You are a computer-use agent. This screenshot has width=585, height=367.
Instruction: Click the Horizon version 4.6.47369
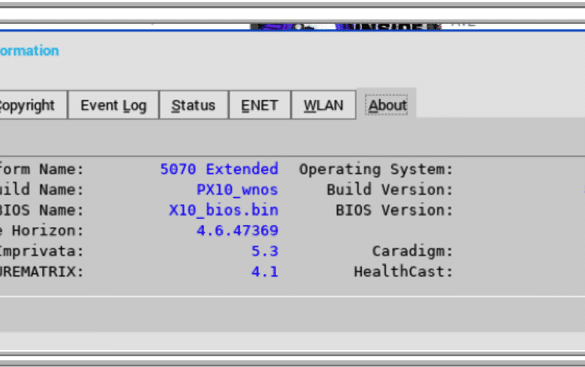pyautogui.click(x=238, y=231)
